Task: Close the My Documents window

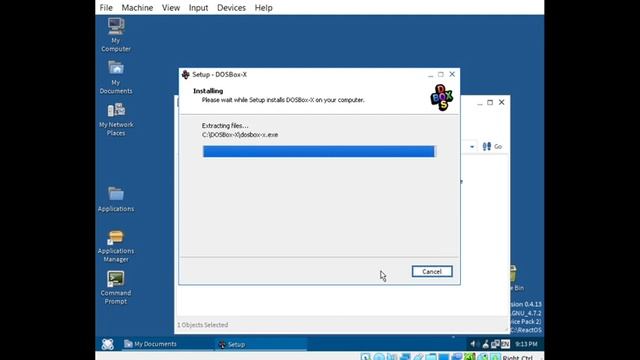Action: [x=502, y=102]
